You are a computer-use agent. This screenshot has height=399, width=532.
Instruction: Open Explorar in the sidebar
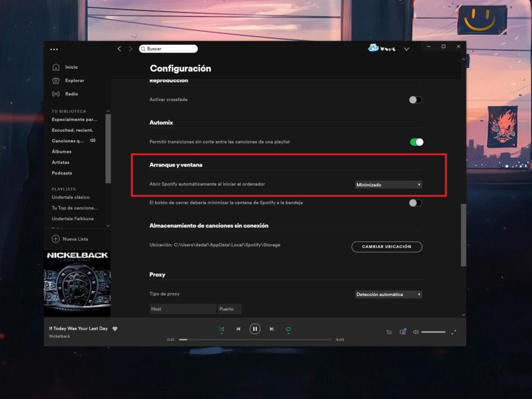[x=75, y=80]
